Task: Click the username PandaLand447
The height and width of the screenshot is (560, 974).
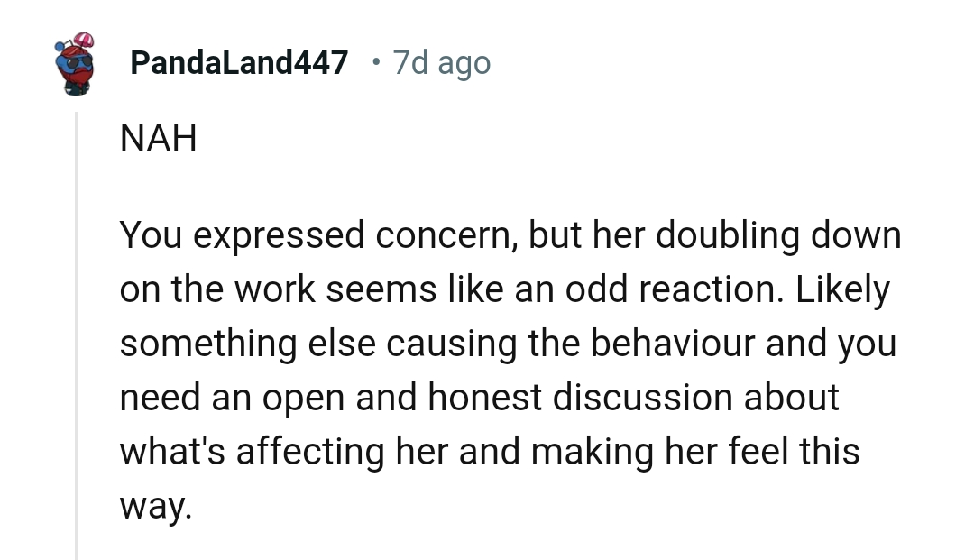Action: tap(239, 63)
